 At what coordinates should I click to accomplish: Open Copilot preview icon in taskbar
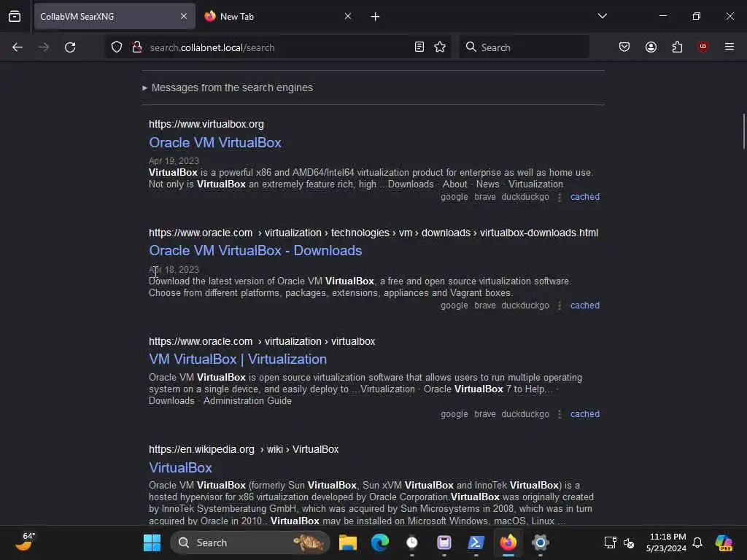tap(724, 542)
